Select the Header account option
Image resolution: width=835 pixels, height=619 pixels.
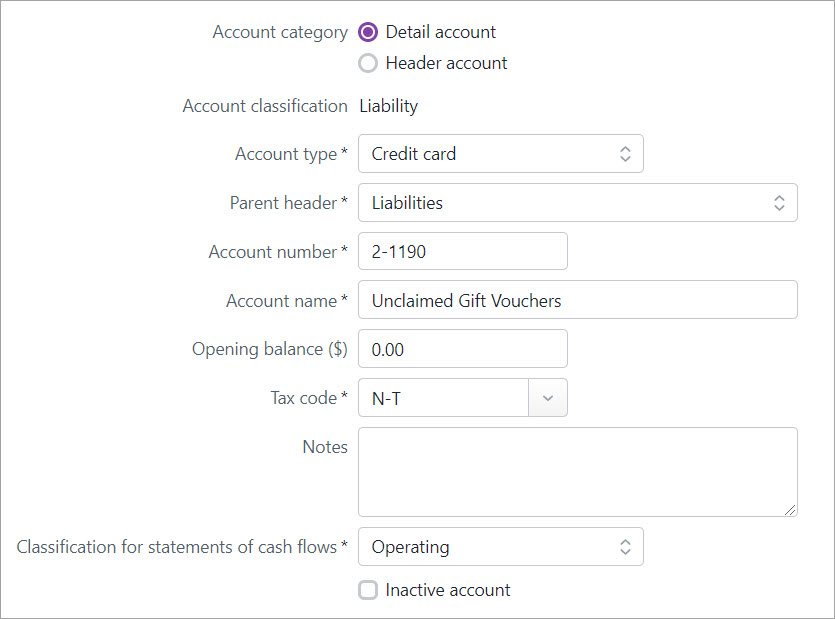[x=368, y=62]
